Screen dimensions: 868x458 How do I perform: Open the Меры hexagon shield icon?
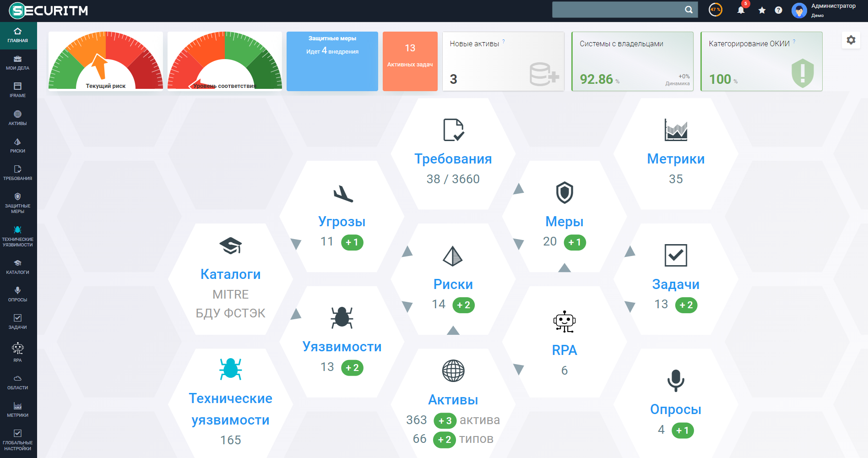coord(564,193)
